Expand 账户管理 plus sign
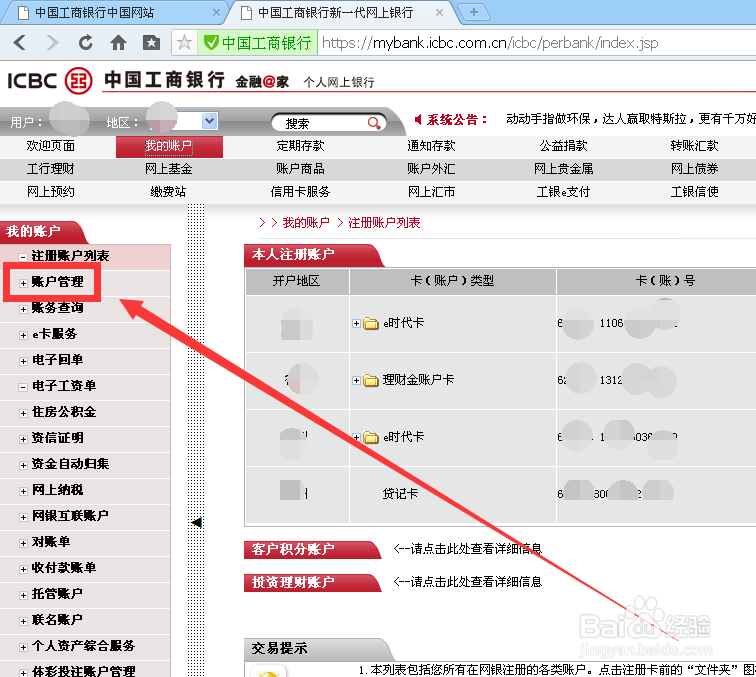This screenshot has width=756, height=677. coord(23,283)
